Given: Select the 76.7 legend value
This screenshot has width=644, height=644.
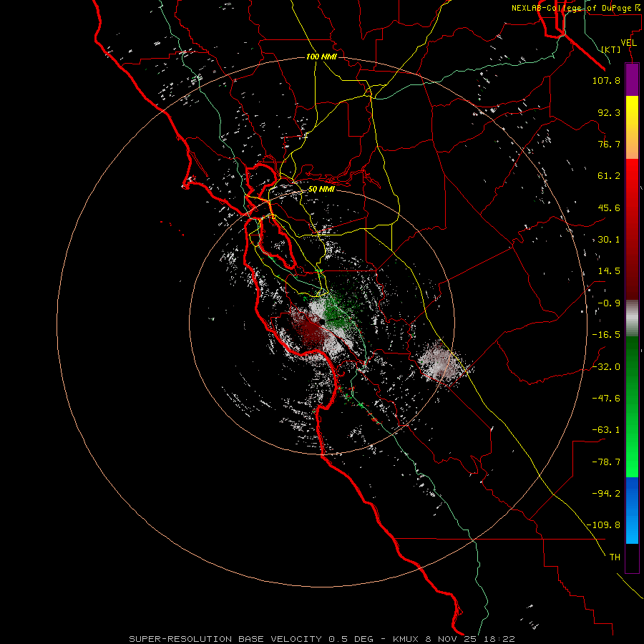Looking at the screenshot, I should (609, 144).
